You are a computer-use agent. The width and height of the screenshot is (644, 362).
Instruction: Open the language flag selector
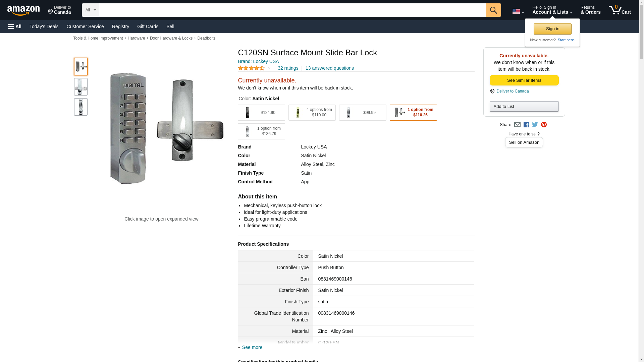coord(518,12)
